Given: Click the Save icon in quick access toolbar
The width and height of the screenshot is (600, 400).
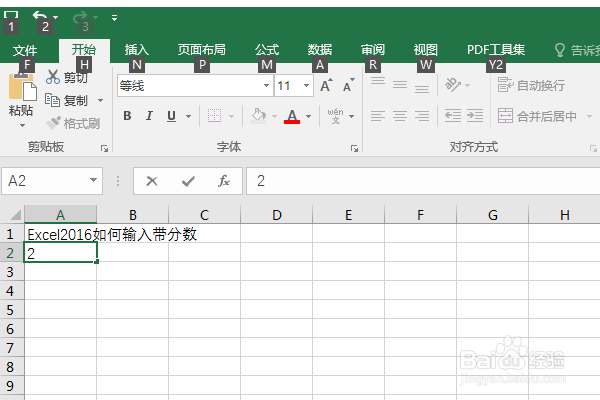Looking at the screenshot, I should tap(11, 16).
